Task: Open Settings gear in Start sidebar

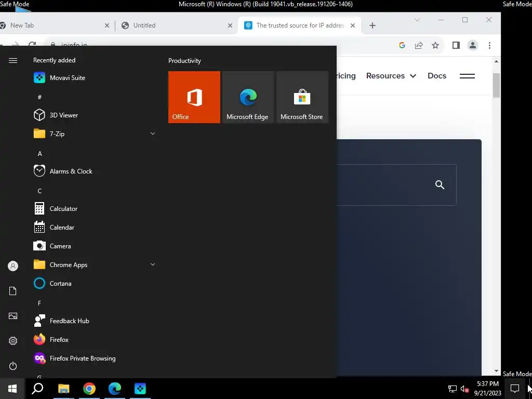Action: coord(13,341)
